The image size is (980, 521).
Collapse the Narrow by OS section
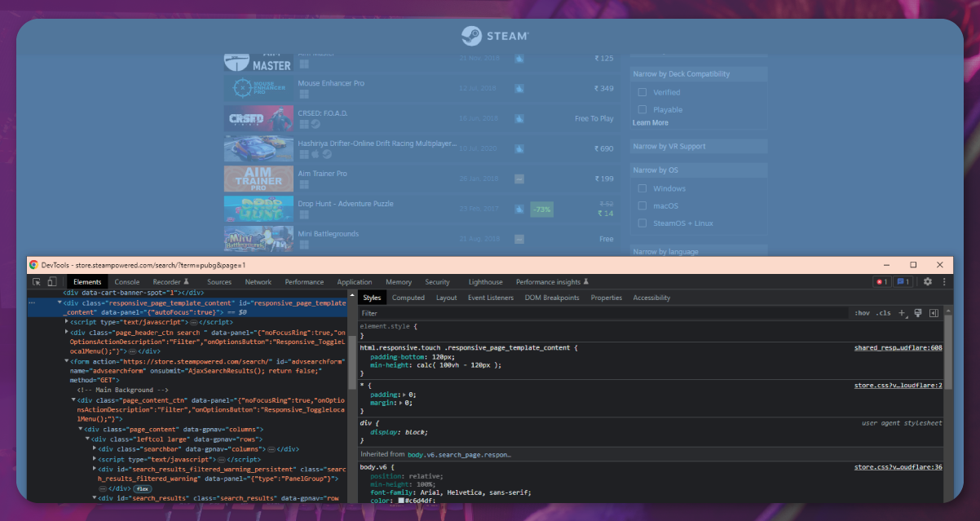(x=699, y=170)
